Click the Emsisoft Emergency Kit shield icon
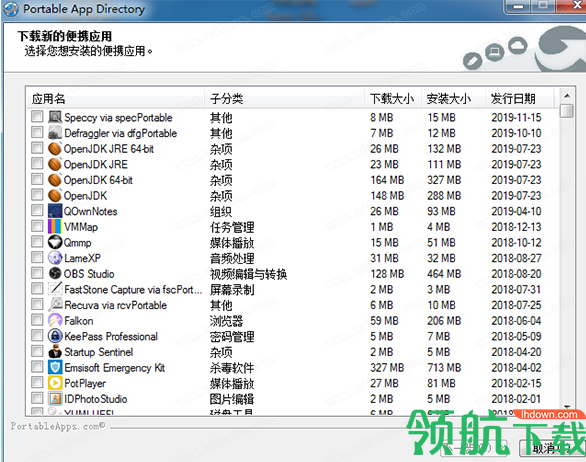This screenshot has width=586, height=462. [55, 367]
